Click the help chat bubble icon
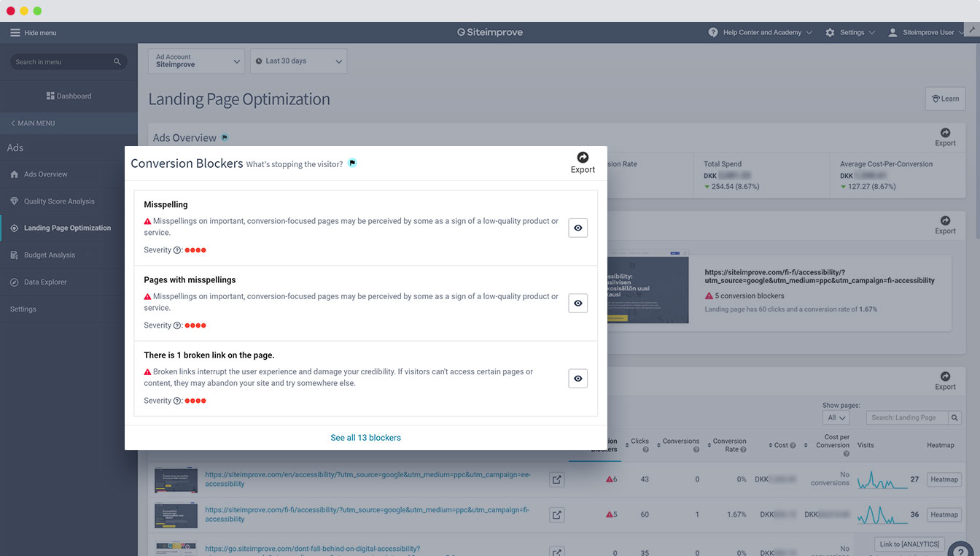Screen dimensions: 980x556 [x=958, y=546]
